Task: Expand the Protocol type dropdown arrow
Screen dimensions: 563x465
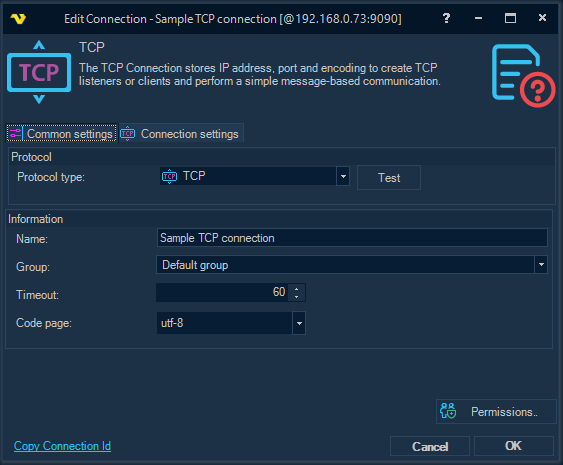Action: tap(343, 176)
